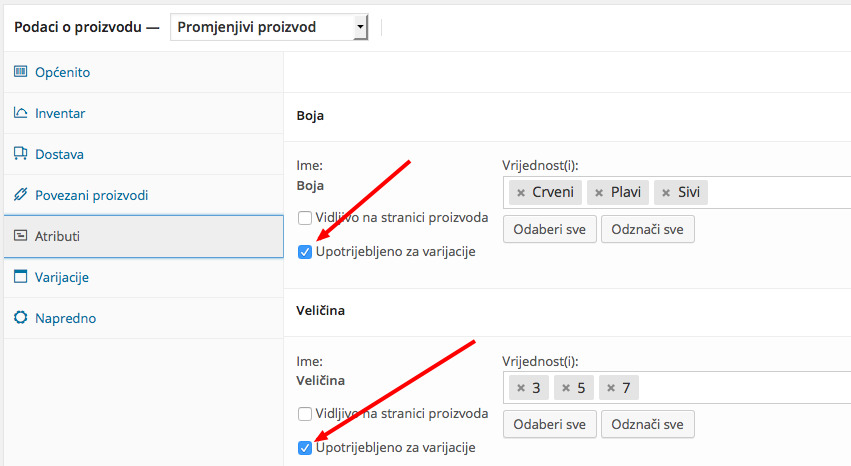Click the Napredno gear icon
The height and width of the screenshot is (466, 851).
pos(21,317)
